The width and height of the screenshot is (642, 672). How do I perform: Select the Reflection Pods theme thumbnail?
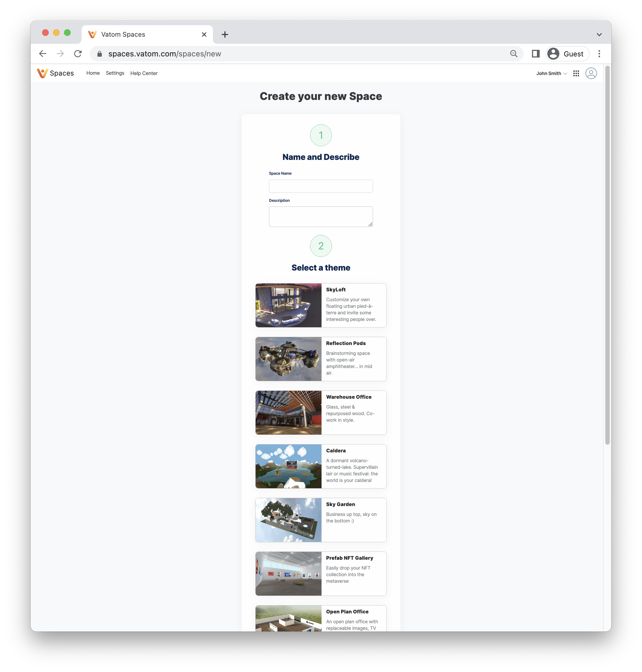click(x=288, y=359)
